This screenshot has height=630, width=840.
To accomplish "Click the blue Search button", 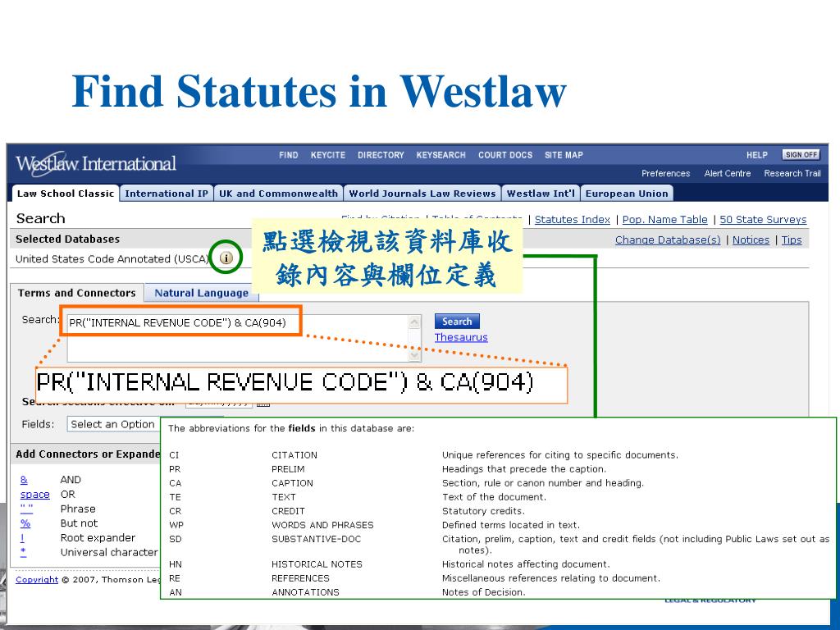I will click(457, 322).
